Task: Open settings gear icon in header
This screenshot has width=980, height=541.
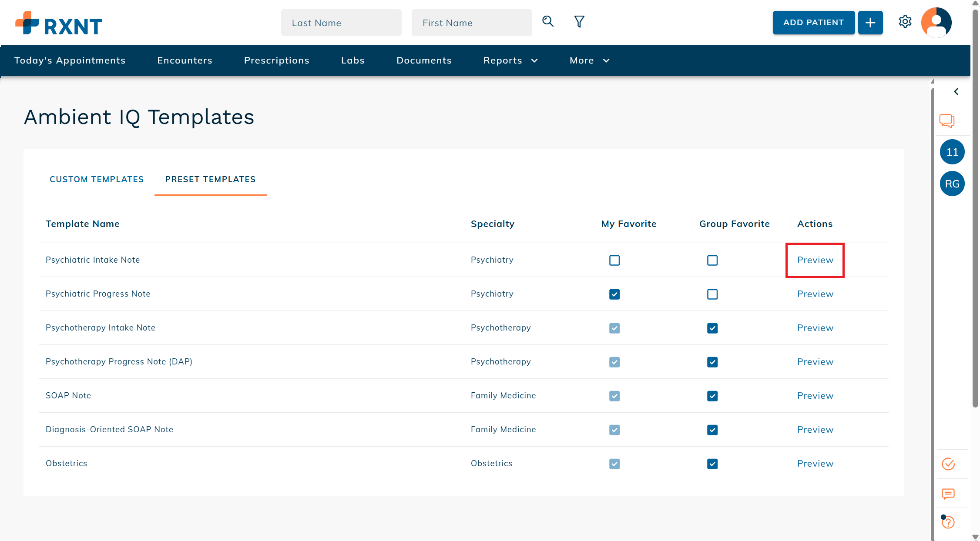Action: [905, 22]
